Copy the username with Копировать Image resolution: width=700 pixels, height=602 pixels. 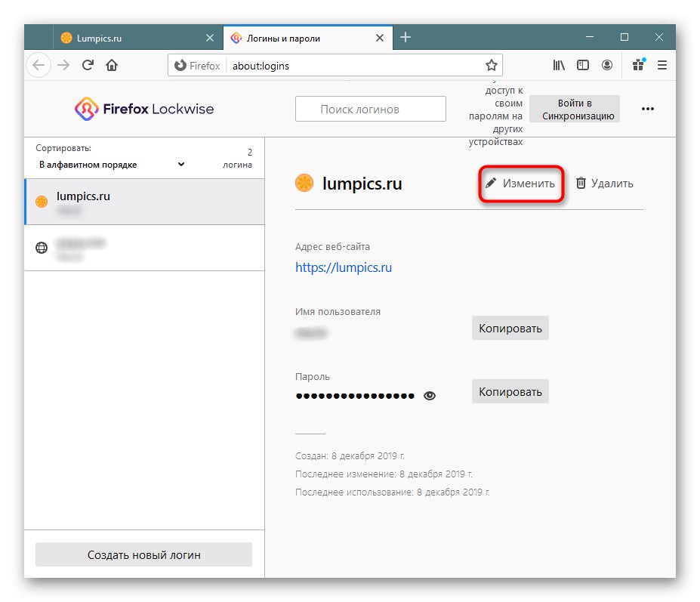510,329
